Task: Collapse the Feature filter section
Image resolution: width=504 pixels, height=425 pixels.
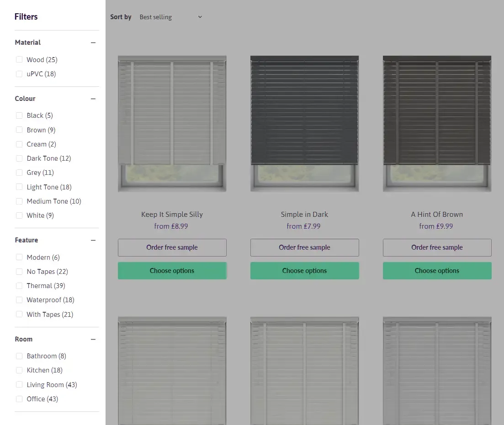Action: (93, 240)
